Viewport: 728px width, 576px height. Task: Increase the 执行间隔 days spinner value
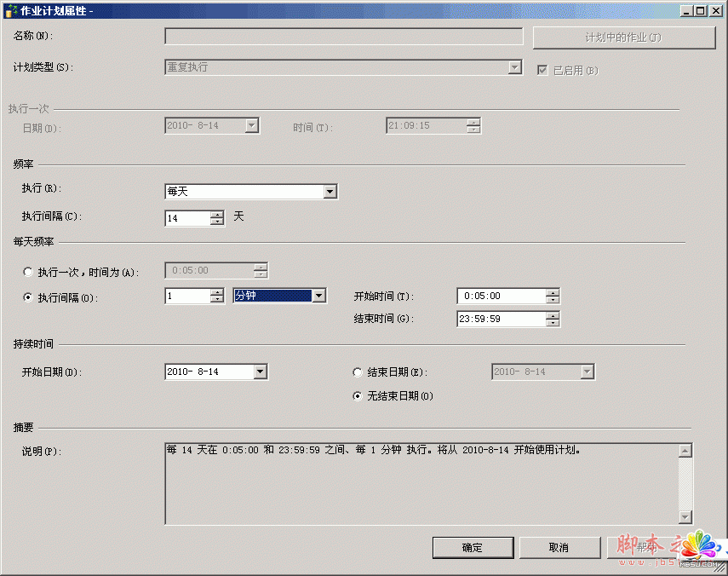click(x=217, y=214)
